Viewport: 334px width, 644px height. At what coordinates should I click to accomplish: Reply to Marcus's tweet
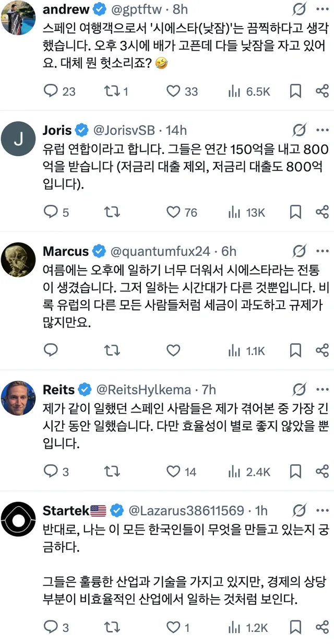coord(51,350)
